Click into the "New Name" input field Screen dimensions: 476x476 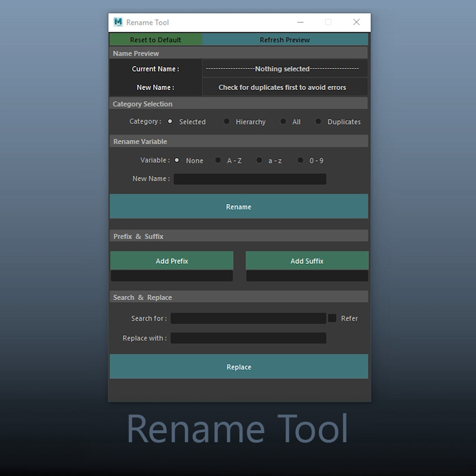(x=250, y=179)
